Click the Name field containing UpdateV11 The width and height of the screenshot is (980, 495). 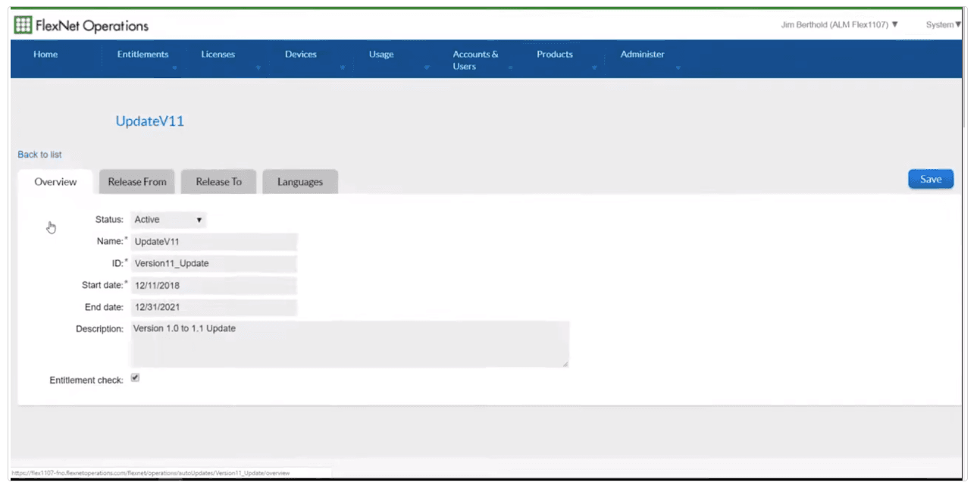[214, 242]
